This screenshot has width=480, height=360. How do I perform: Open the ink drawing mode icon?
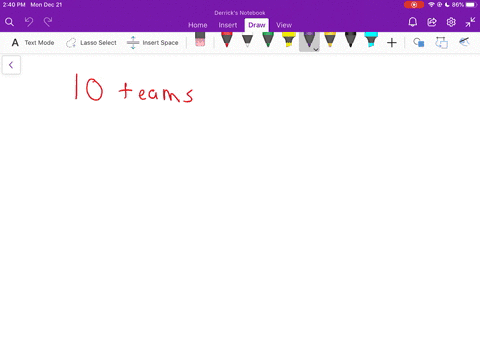pos(464,42)
